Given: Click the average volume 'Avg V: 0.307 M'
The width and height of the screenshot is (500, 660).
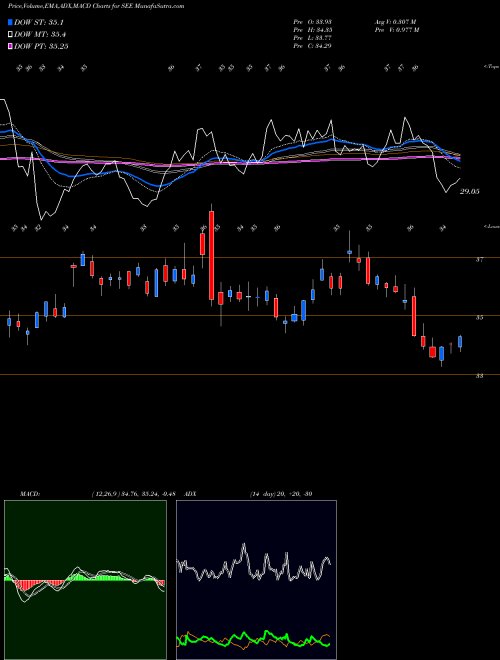Looking at the screenshot, I should pyautogui.click(x=396, y=22).
